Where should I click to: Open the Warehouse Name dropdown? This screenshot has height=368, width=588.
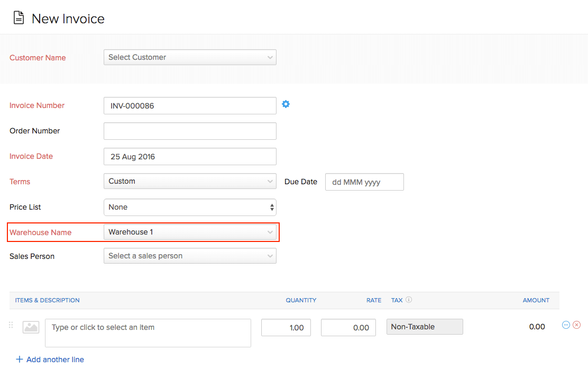tap(190, 232)
